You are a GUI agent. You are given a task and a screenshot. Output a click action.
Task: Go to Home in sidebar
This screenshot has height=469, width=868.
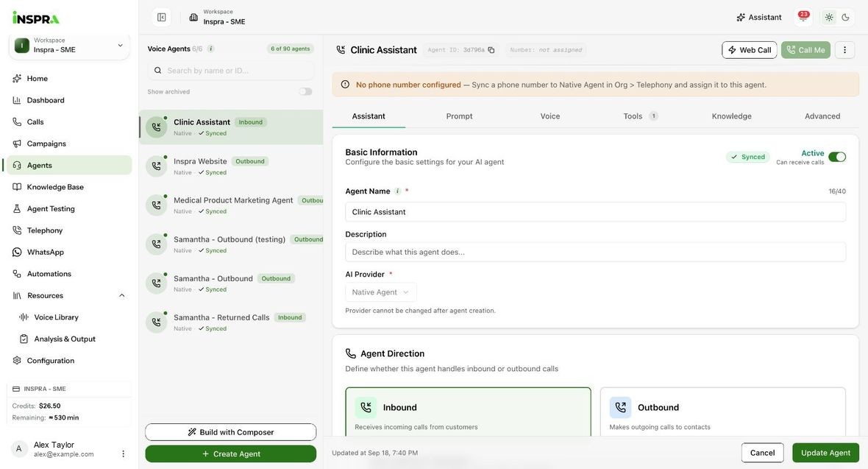(69, 79)
